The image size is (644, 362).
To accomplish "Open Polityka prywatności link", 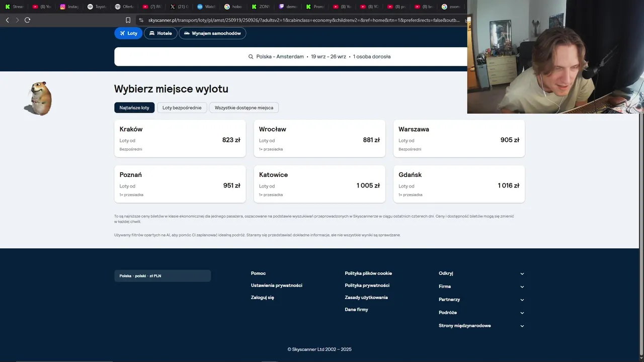I will 367,286.
